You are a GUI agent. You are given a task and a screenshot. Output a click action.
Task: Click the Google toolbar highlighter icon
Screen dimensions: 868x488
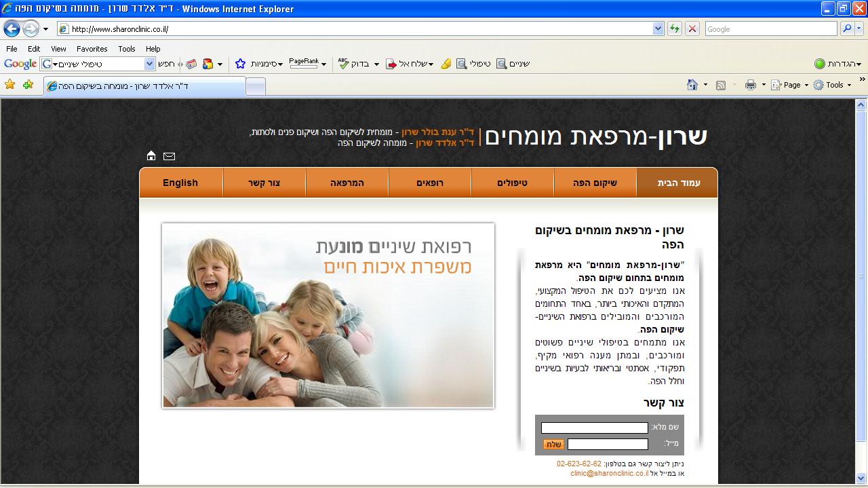(x=446, y=64)
